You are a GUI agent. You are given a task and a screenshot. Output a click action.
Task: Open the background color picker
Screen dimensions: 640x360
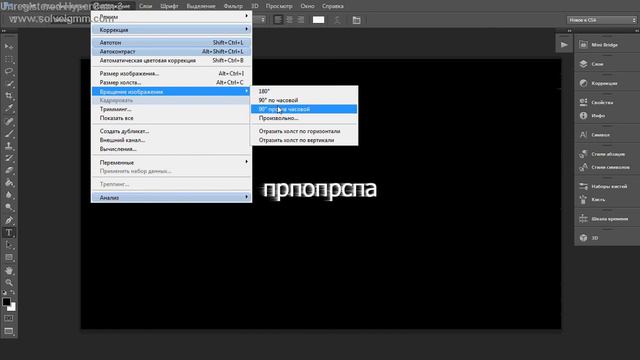click(13, 308)
